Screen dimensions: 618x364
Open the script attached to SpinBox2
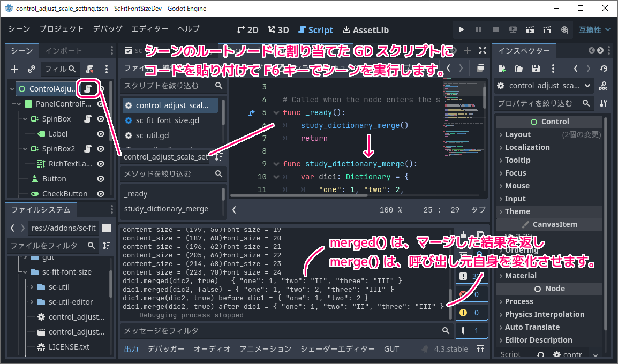tap(87, 149)
